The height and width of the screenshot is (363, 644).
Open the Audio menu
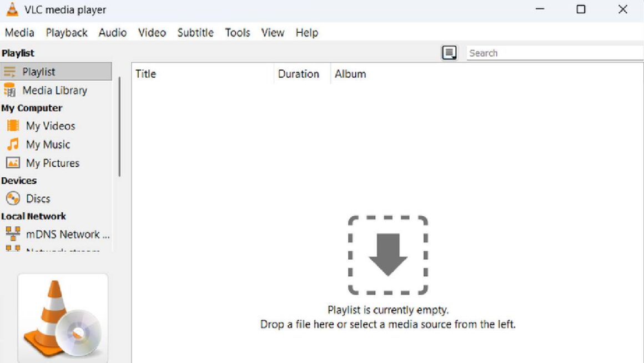(x=113, y=32)
